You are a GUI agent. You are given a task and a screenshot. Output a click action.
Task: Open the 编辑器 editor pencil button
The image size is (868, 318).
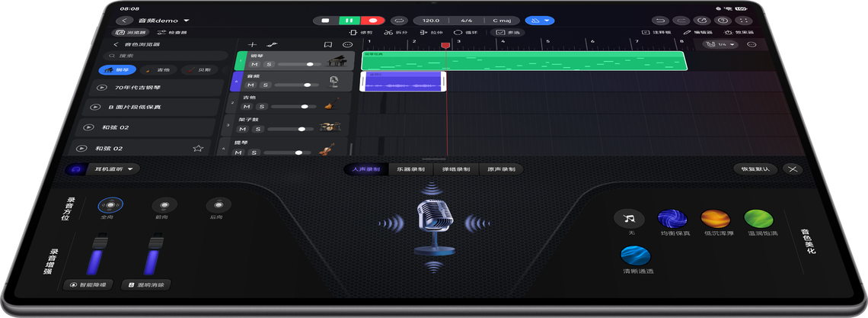(x=698, y=33)
